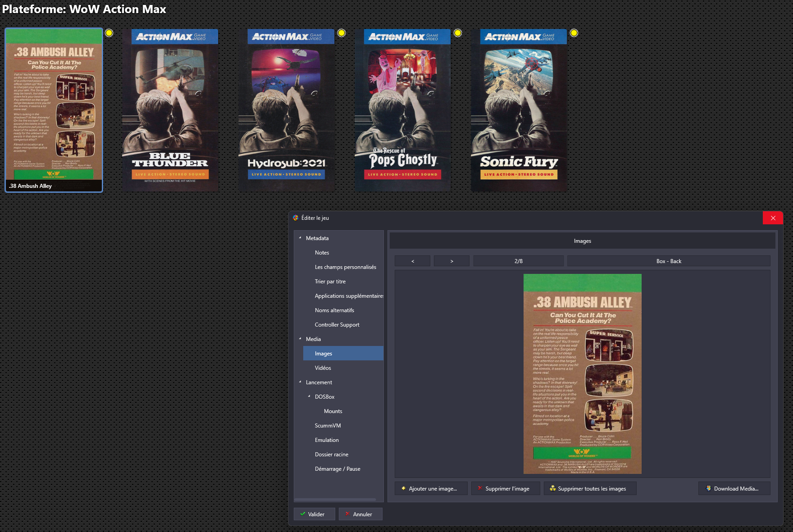Click the yellow badge beside the Hydrosub:2021 cover

pos(342,33)
